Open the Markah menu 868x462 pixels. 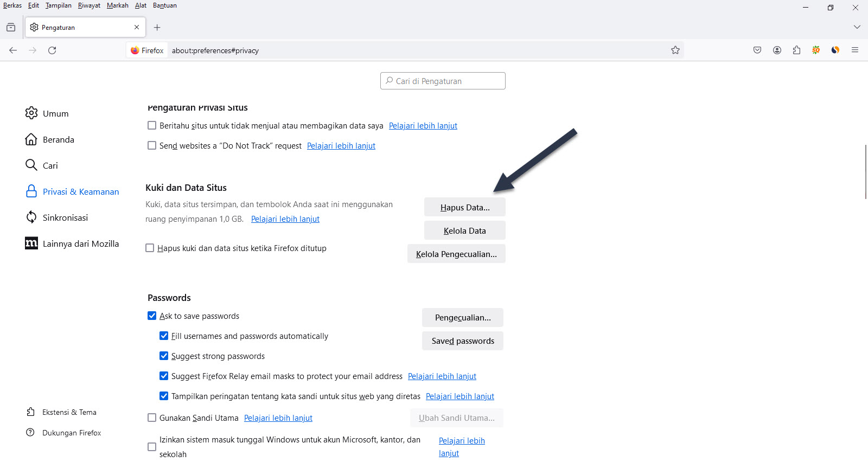point(117,5)
